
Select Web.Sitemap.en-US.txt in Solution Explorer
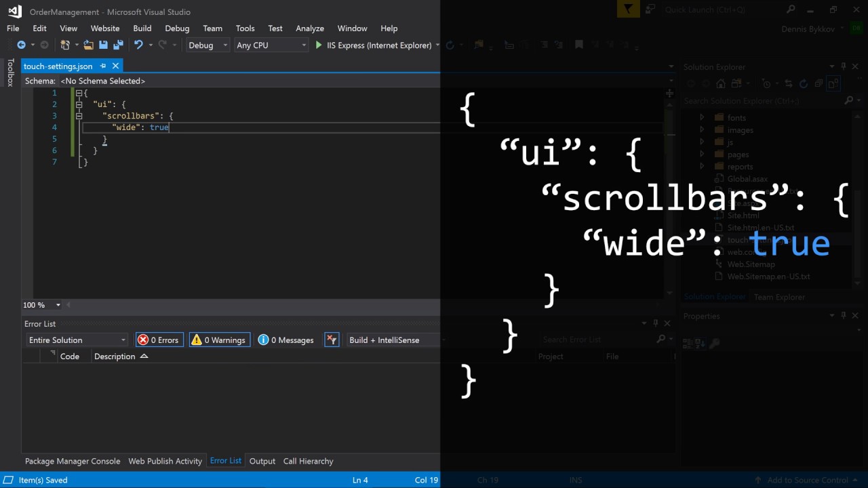(768, 277)
